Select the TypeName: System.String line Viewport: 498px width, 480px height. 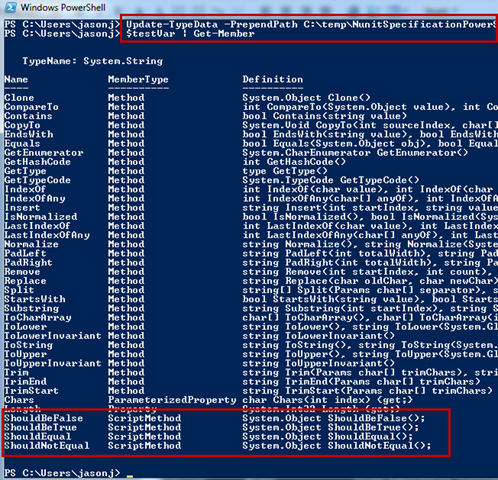92,61
